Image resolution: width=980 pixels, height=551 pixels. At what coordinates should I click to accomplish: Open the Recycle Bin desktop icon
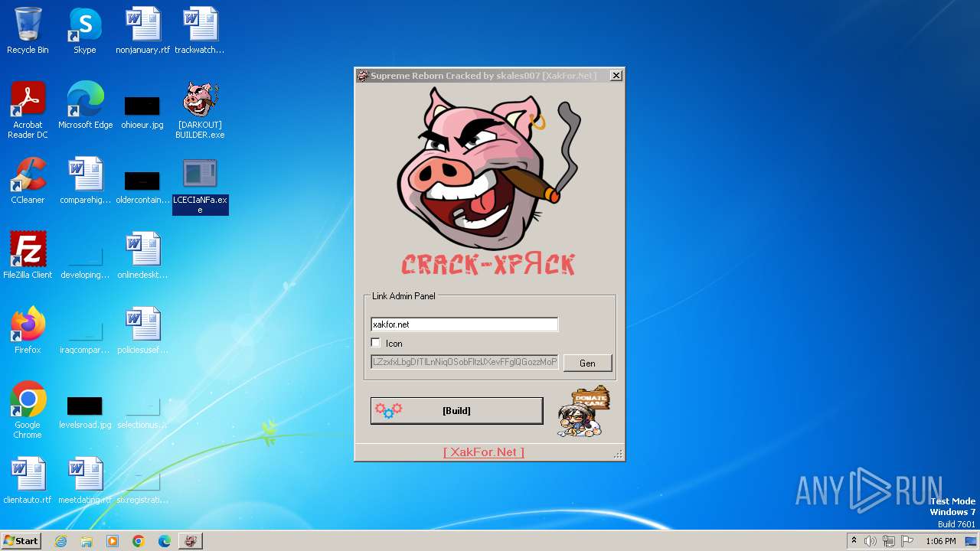tap(28, 31)
